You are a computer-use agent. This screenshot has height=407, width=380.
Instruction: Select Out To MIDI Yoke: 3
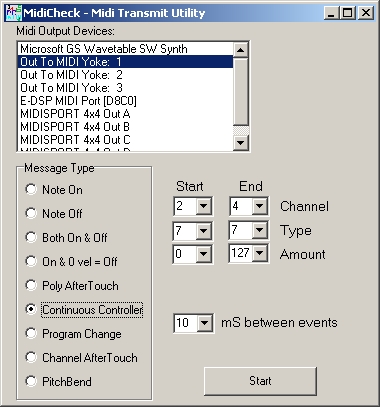pos(125,88)
